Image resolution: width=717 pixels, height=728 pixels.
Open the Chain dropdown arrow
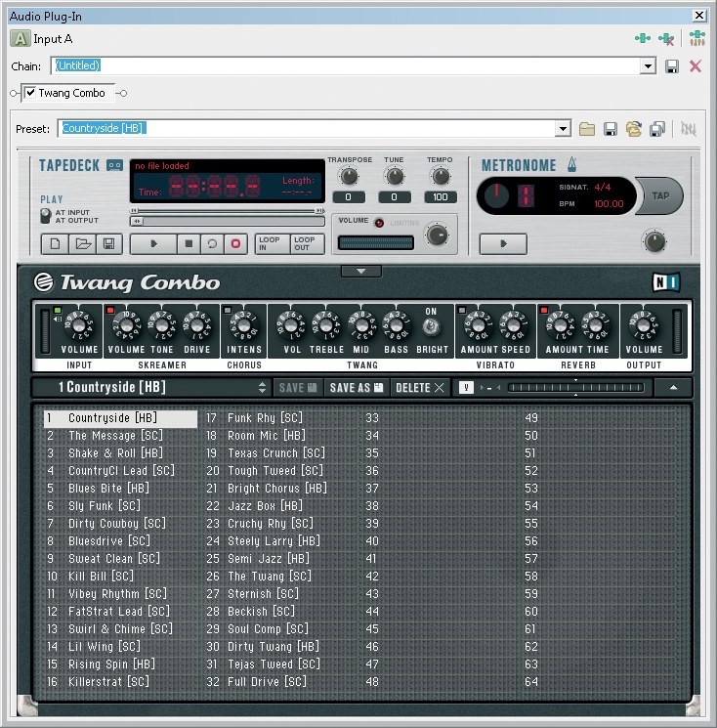point(648,66)
